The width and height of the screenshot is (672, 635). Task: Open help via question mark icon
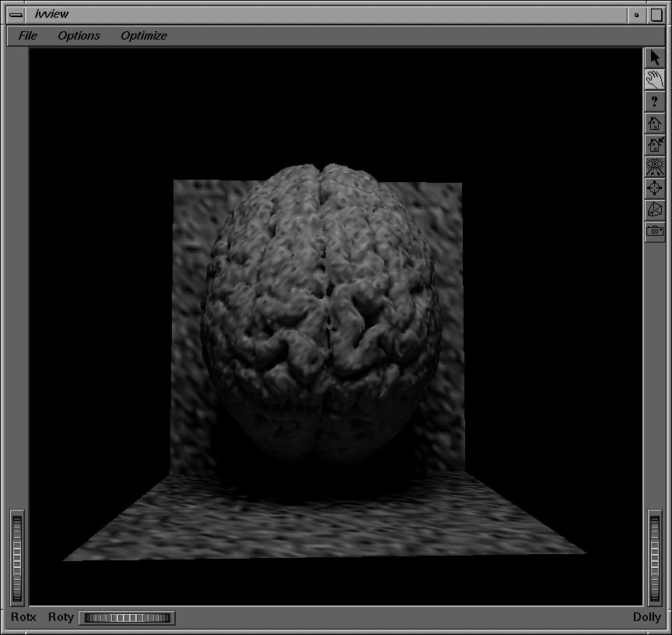click(654, 102)
